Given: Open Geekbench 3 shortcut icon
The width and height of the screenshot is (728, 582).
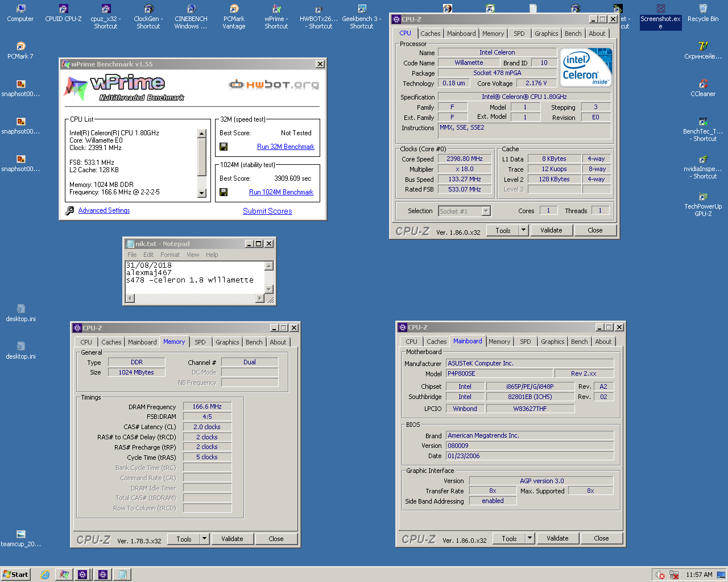Looking at the screenshot, I should coord(362,16).
